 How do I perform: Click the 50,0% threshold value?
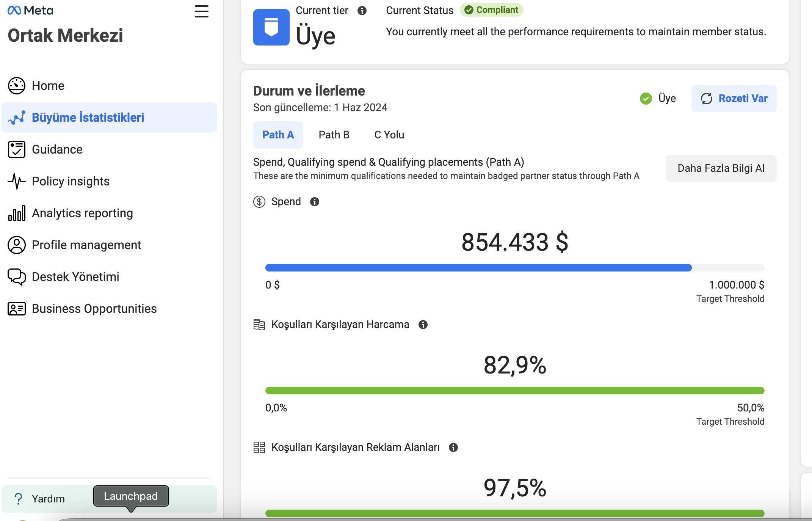pos(751,408)
